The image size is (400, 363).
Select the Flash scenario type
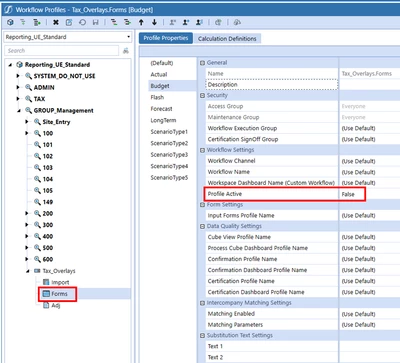coord(157,97)
